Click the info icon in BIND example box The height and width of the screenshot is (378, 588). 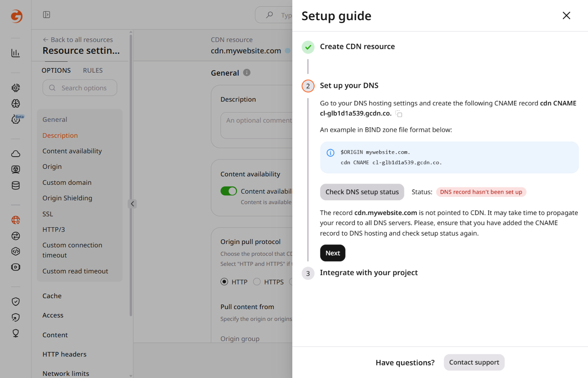331,152
